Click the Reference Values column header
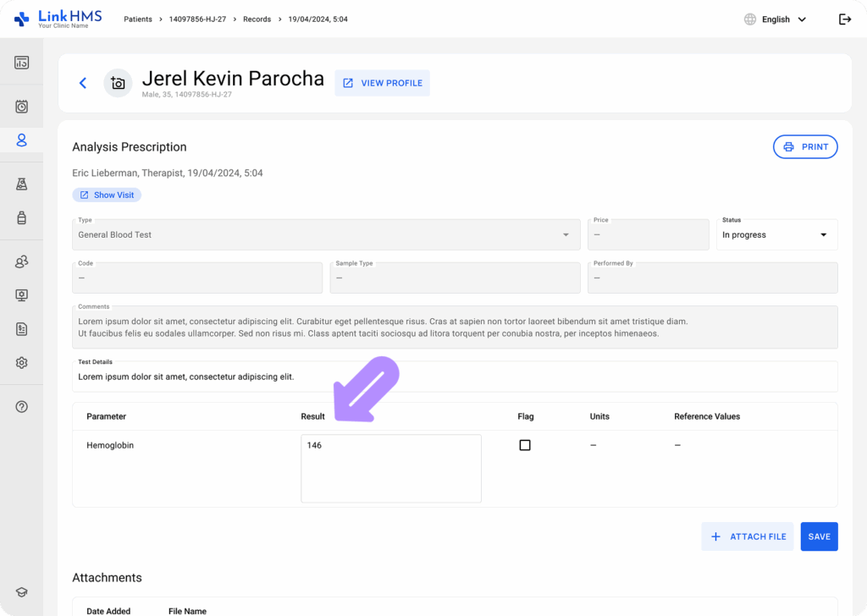This screenshot has width=867, height=616. [707, 416]
